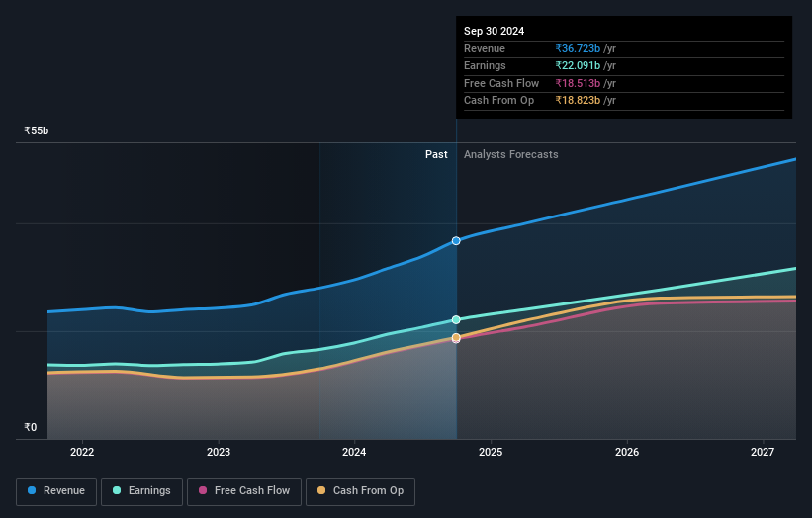Click the ₹18.513b free cash flow value

578,83
